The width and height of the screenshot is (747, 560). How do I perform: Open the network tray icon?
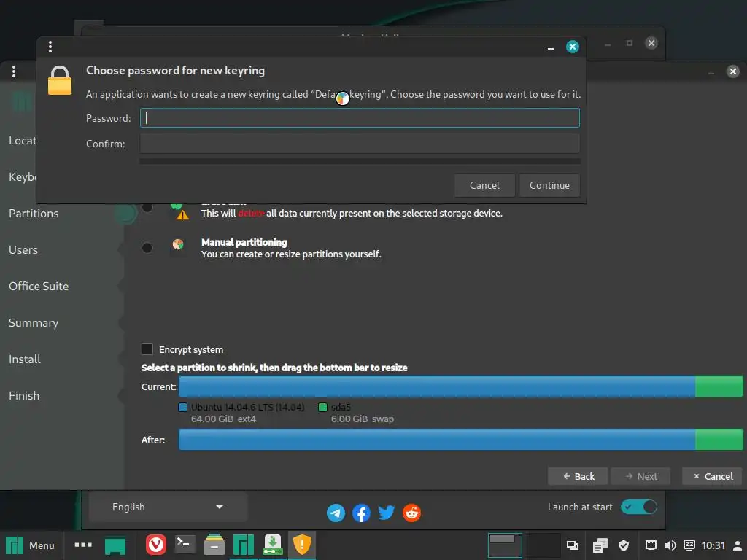[651, 545]
